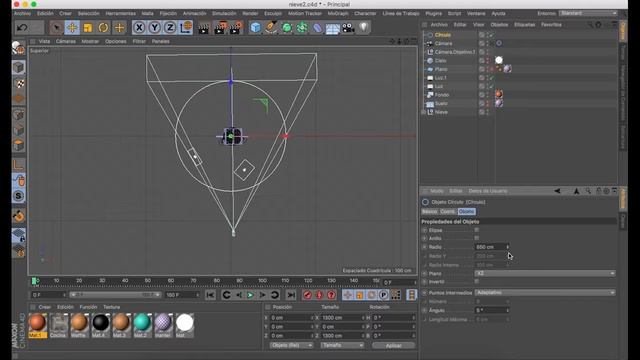
Task: Click the Undo arrow in the toolbar
Action: click(x=22, y=28)
